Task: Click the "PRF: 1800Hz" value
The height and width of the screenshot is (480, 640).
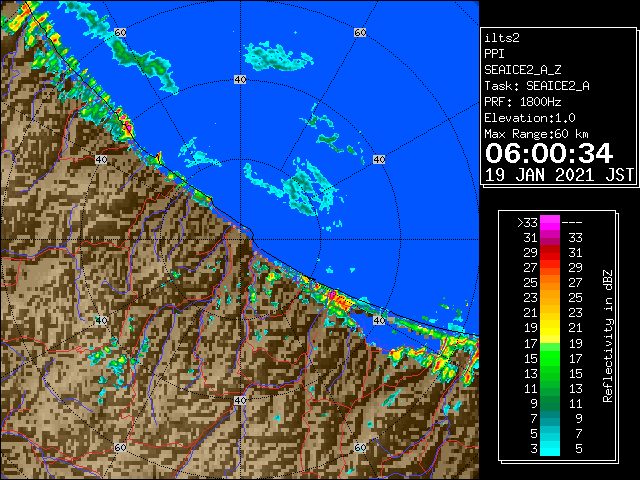Action: [523, 102]
